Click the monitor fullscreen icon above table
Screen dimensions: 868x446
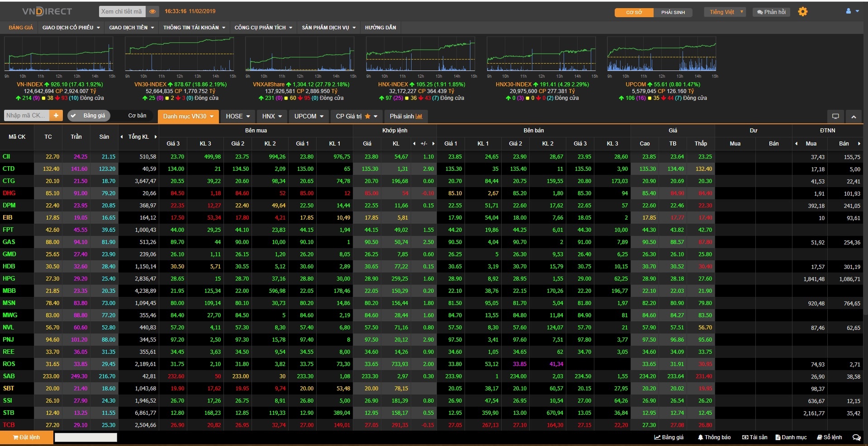pos(835,117)
